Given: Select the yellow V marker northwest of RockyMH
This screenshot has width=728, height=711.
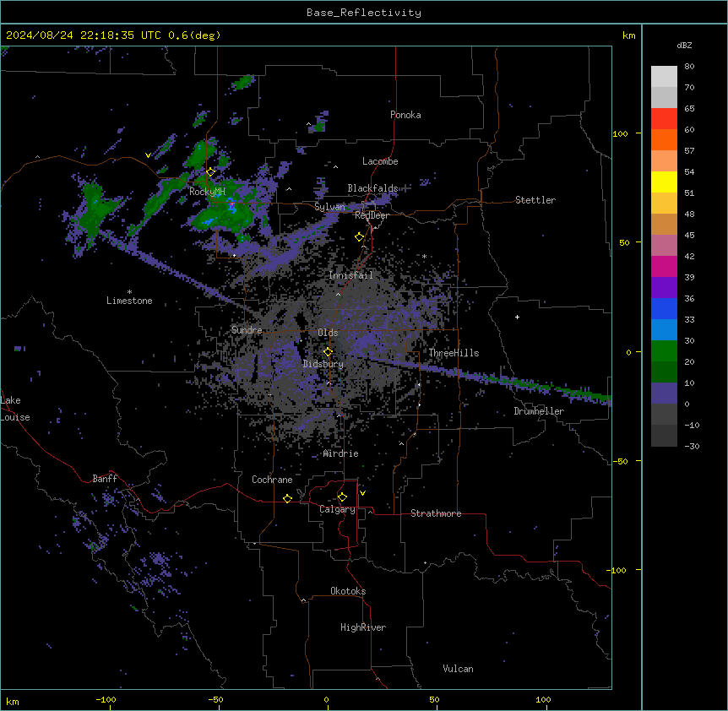Looking at the screenshot, I should pyautogui.click(x=148, y=155).
